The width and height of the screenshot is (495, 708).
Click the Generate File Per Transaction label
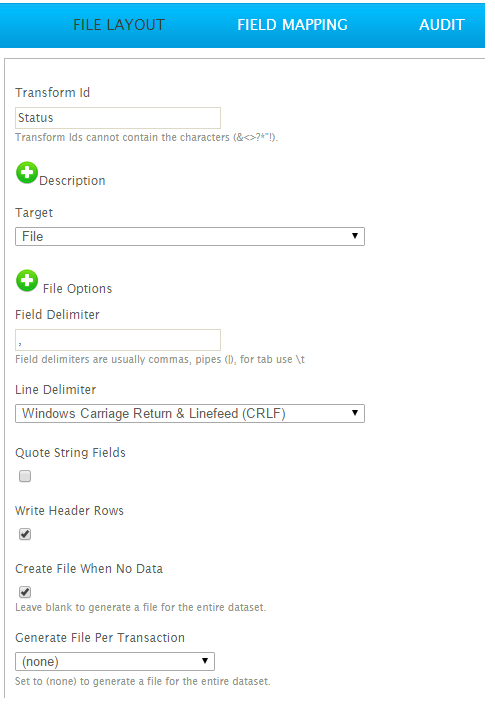tap(100, 638)
